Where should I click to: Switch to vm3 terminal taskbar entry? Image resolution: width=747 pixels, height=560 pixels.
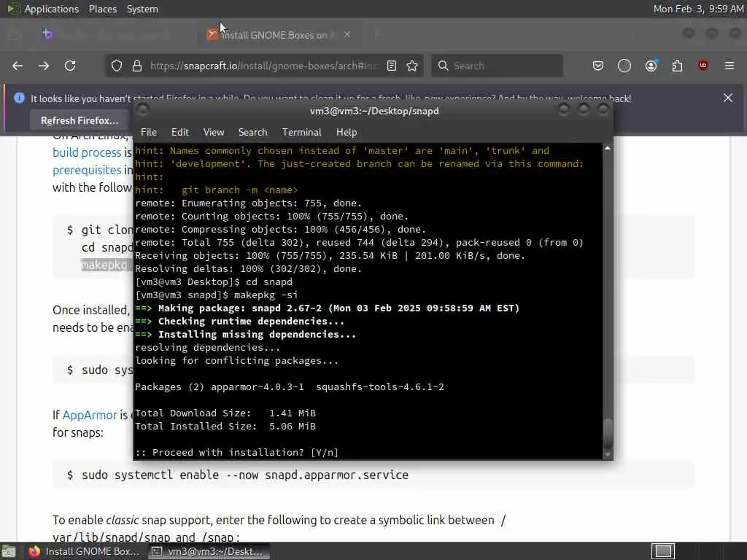209,551
